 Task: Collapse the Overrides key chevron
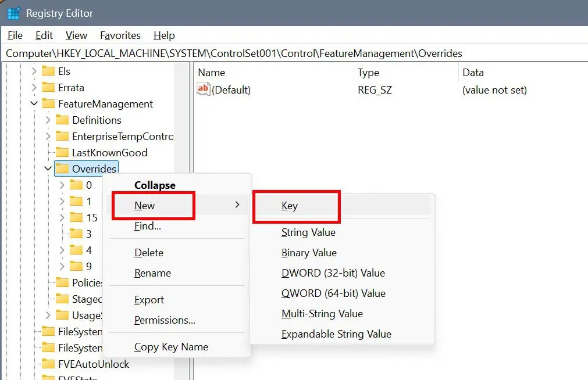click(x=48, y=169)
